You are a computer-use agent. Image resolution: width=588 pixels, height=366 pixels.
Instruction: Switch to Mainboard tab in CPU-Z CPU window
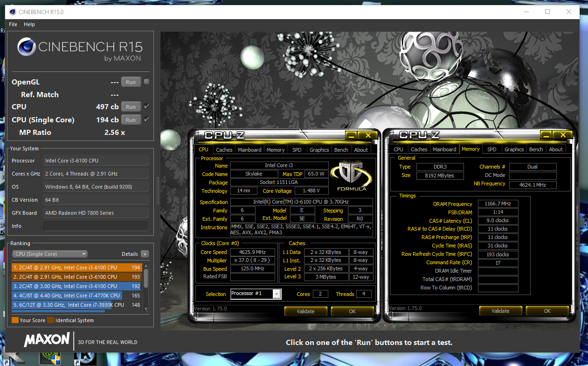[249, 150]
